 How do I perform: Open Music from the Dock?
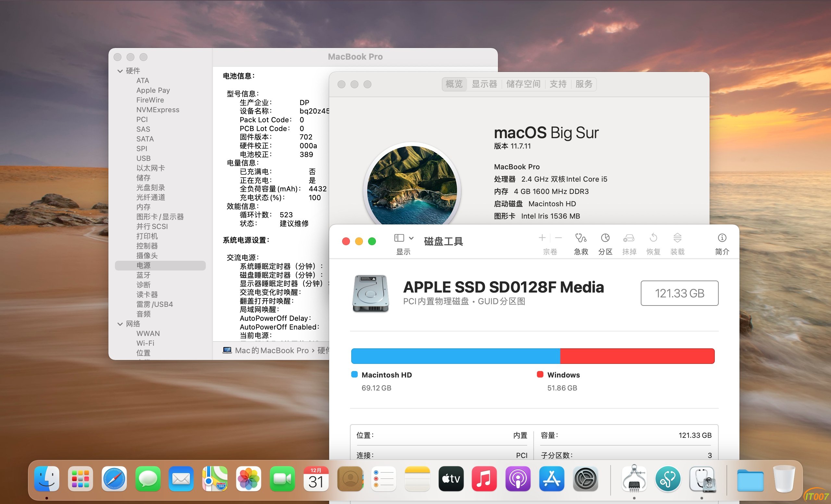[x=484, y=479]
